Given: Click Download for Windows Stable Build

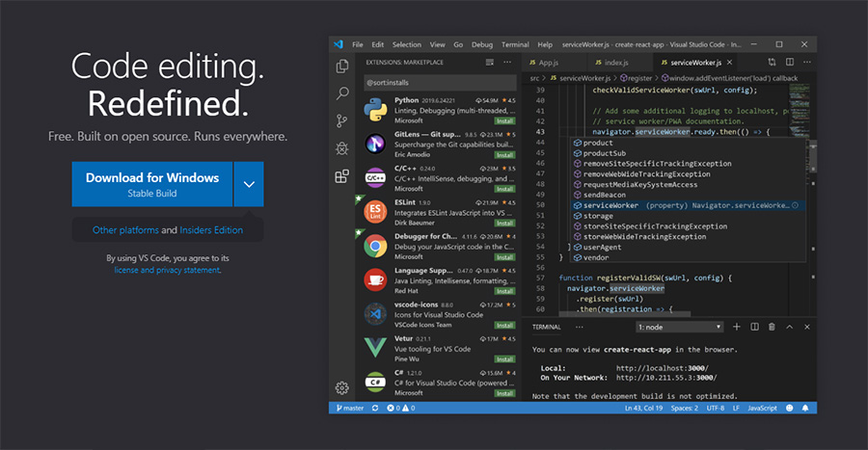Looking at the screenshot, I should click(x=152, y=184).
